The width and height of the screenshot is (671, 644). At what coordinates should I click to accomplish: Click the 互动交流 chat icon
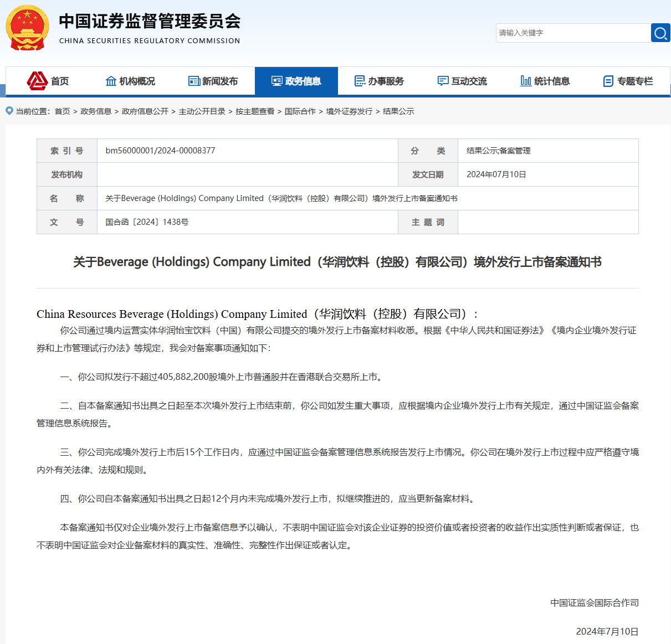pos(443,81)
